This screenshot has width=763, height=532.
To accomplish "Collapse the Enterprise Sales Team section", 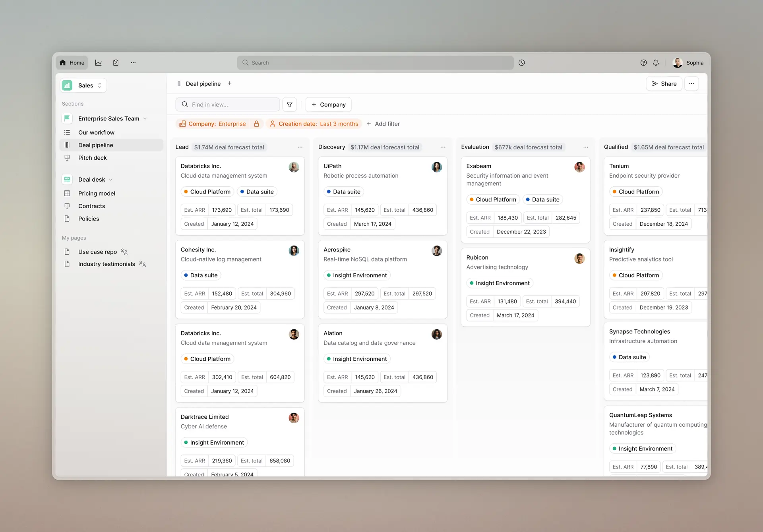I will click(145, 119).
